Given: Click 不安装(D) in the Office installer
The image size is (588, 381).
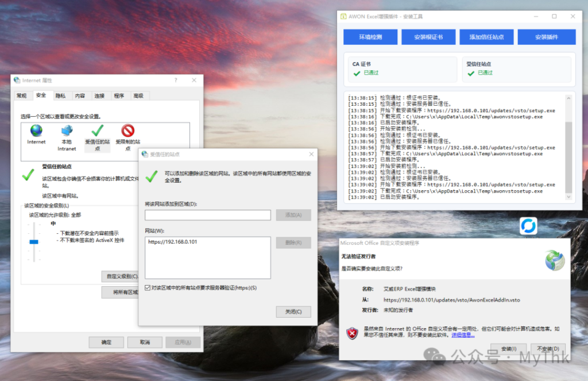Looking at the screenshot, I should point(548,349).
